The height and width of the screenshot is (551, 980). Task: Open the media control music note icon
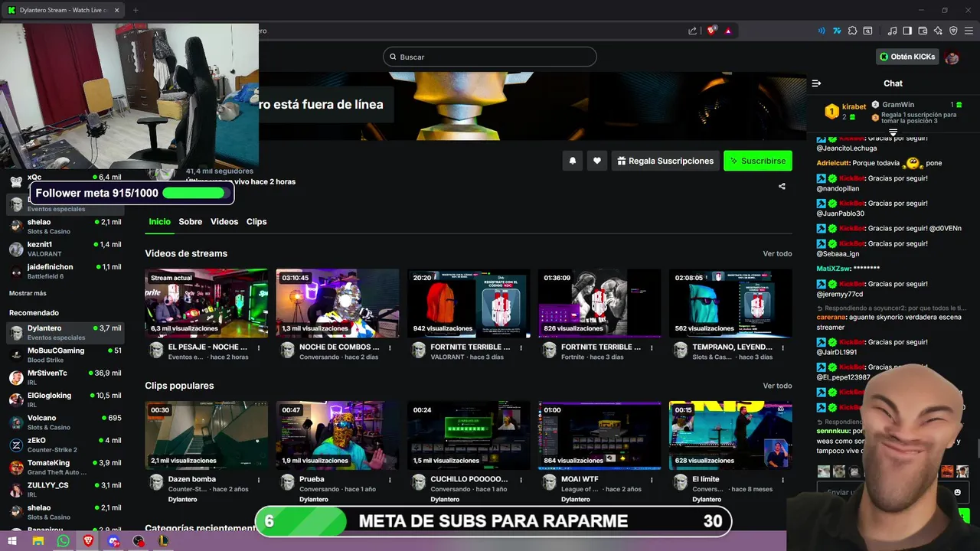892,31
